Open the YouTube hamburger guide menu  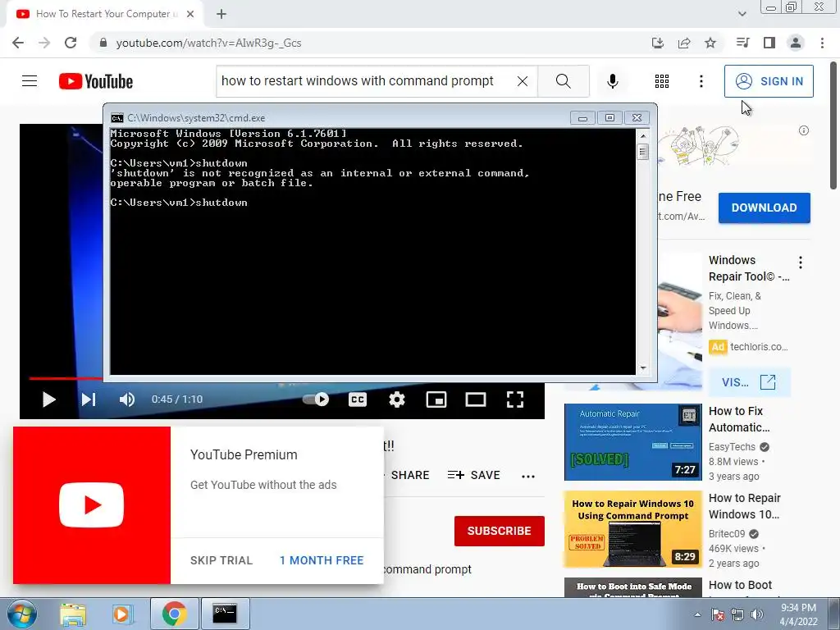tap(30, 81)
